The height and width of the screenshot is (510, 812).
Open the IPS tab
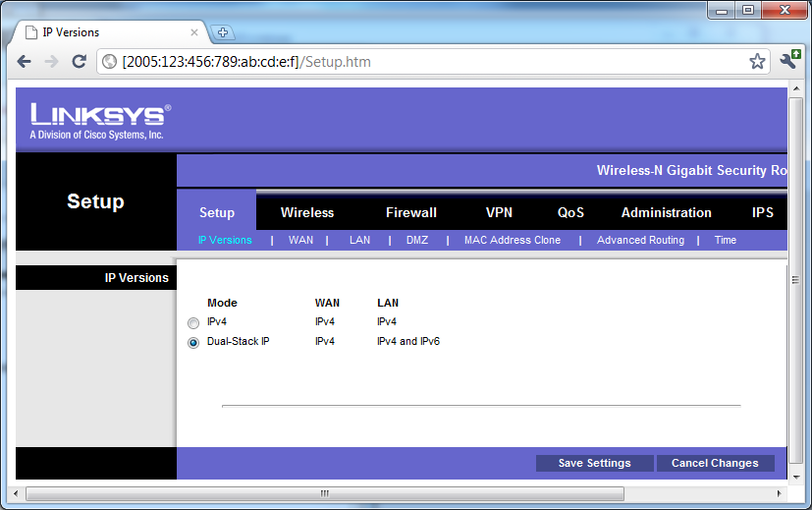pyautogui.click(x=763, y=212)
